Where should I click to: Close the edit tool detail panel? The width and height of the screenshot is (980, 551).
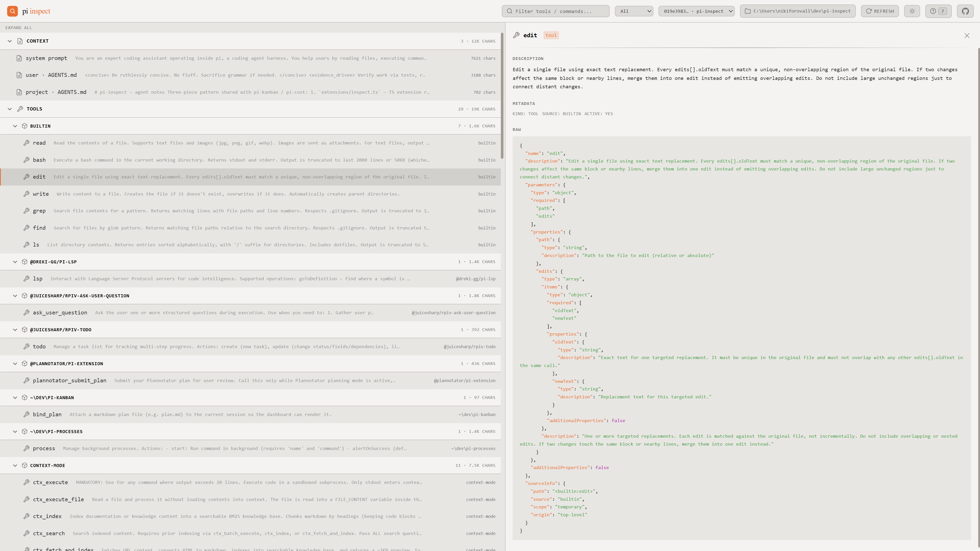[967, 35]
